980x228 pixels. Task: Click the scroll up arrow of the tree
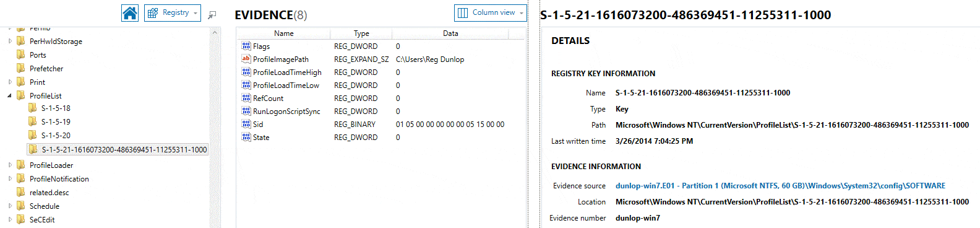coord(215,32)
